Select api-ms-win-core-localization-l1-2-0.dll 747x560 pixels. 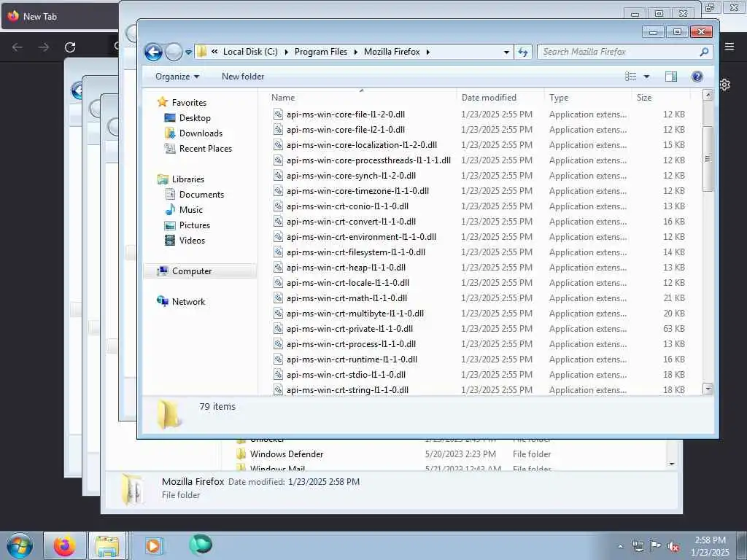[362, 145]
